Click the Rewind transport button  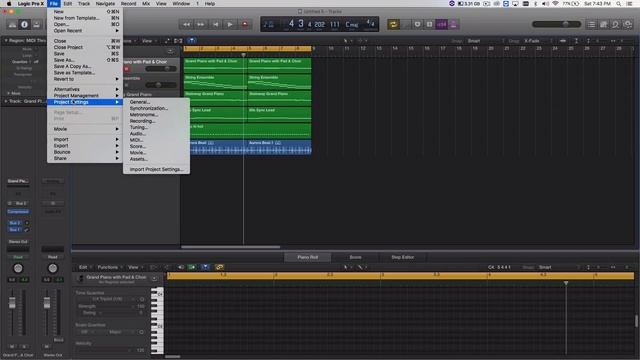pos(186,24)
